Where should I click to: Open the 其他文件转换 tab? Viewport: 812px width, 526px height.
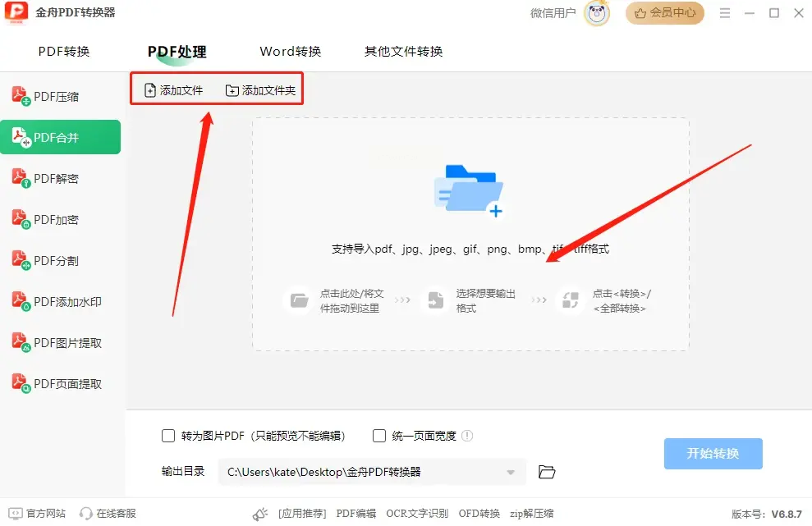coord(403,51)
